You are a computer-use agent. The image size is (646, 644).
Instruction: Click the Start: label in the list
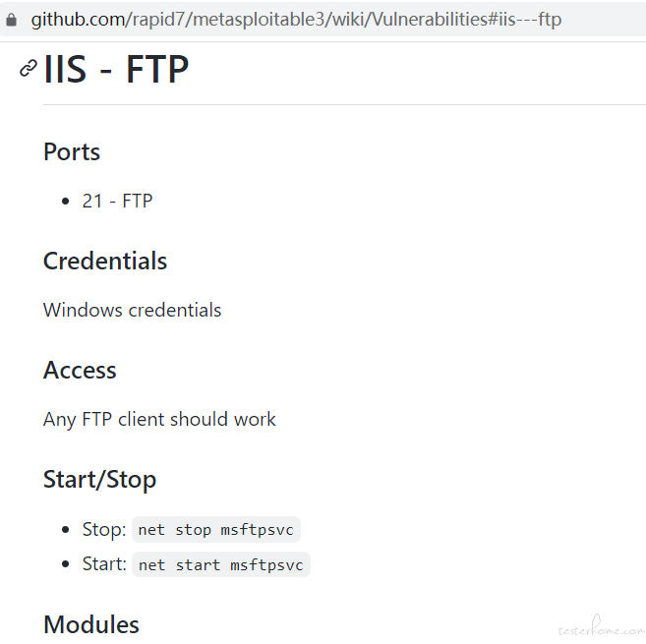(104, 563)
